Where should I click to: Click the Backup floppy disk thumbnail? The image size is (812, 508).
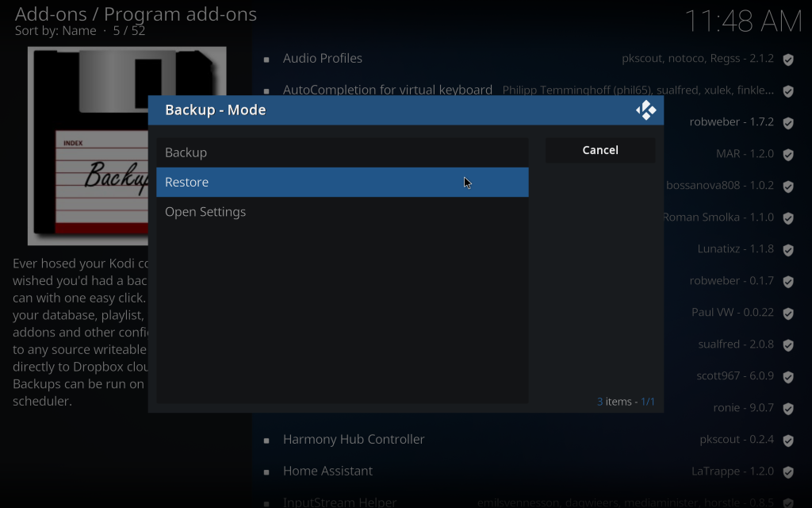pyautogui.click(x=87, y=146)
